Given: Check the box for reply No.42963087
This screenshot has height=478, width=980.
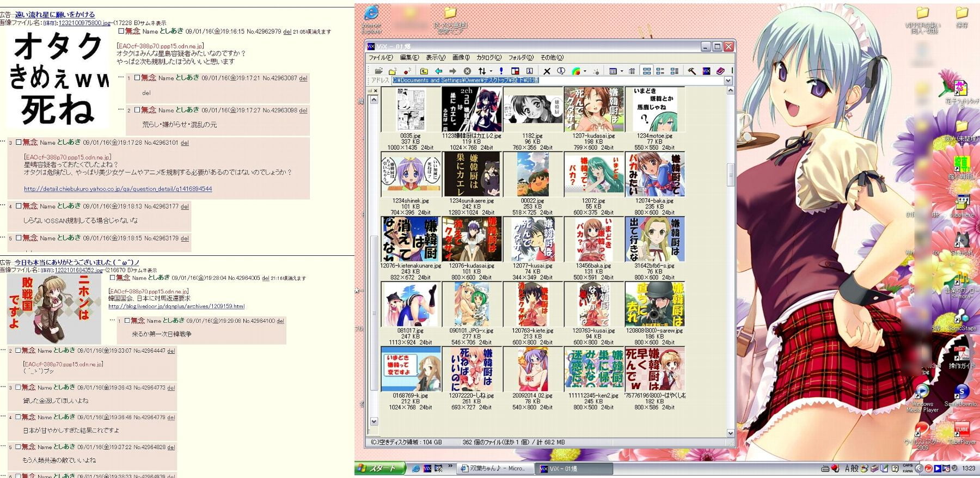Looking at the screenshot, I should pos(137,78).
